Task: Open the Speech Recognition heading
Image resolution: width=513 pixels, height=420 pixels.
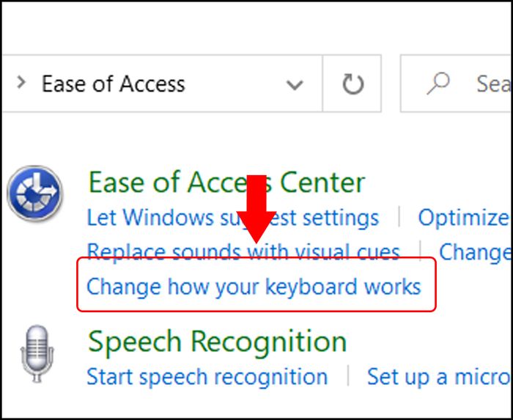Action: [217, 341]
